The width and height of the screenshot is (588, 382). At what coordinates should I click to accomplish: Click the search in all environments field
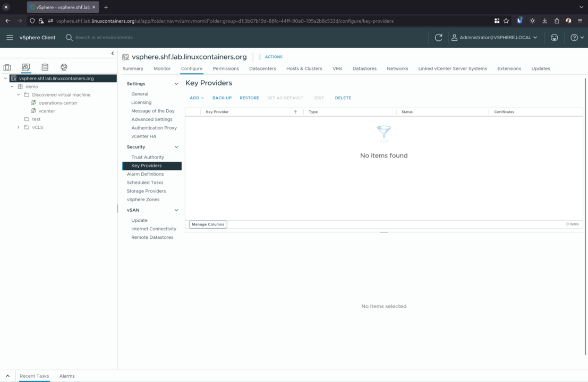pos(104,38)
